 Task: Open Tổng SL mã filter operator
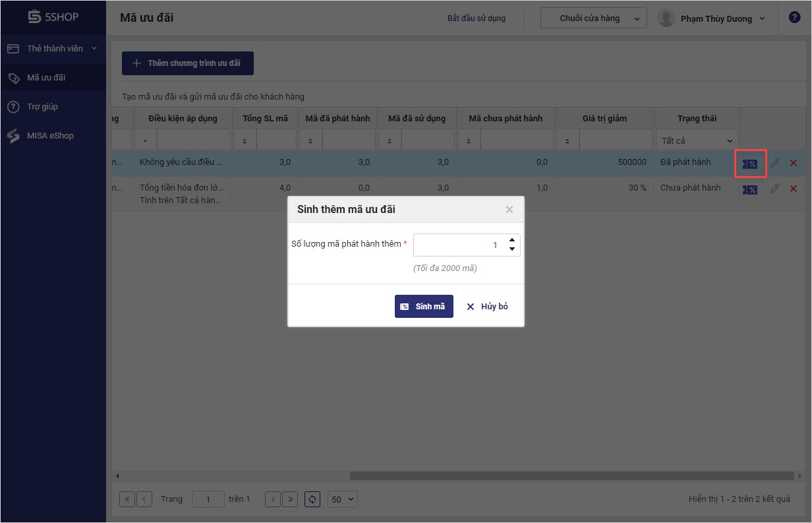point(245,140)
